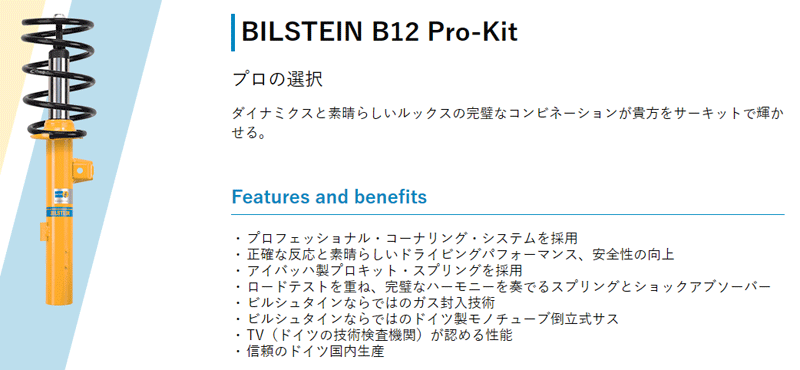Select the ドイツ製モノチューブ倒立式サス bullet
800x370 pixels.
tap(426, 319)
